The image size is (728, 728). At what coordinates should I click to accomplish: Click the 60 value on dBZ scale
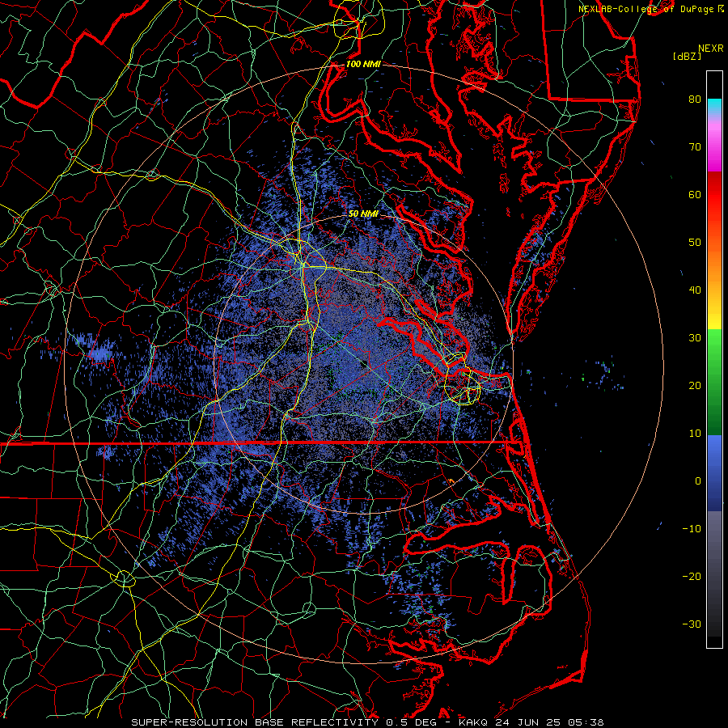pyautogui.click(x=695, y=195)
